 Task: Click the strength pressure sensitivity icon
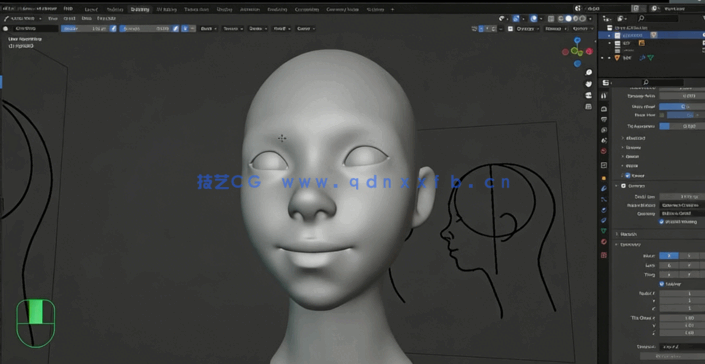[176, 28]
